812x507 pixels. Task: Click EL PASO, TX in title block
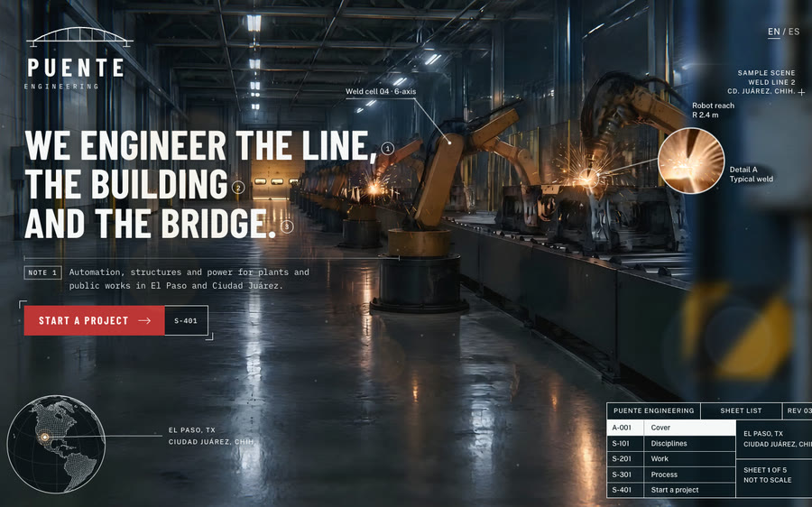point(763,434)
